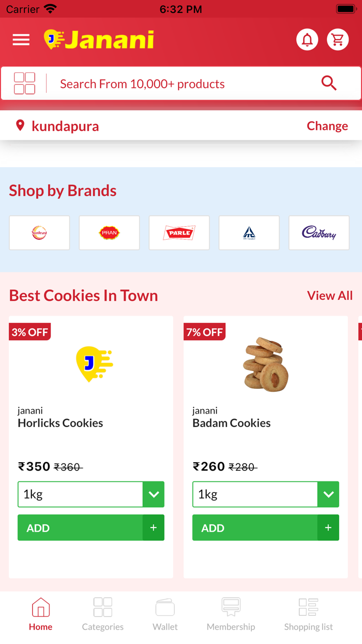Switch to the Categories tab
362x644 pixels.
pyautogui.click(x=103, y=614)
